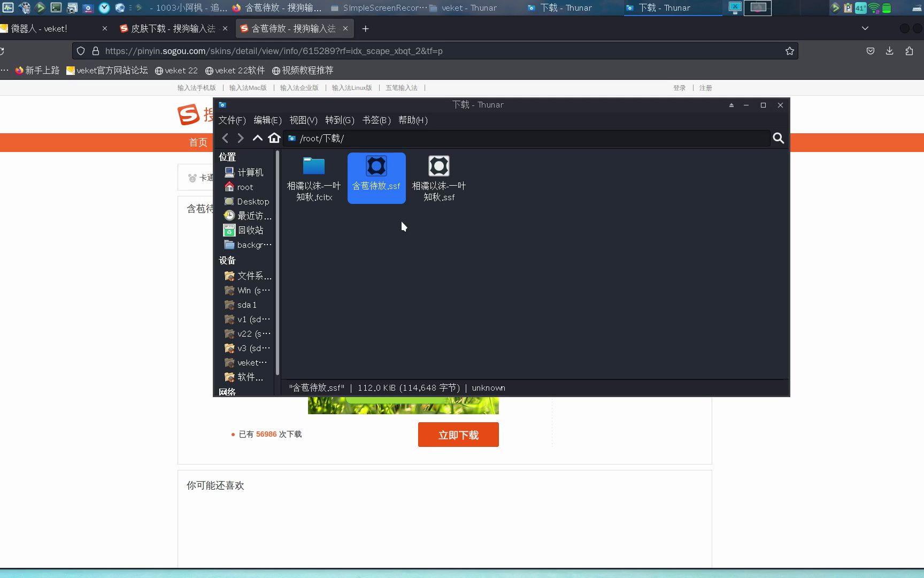
Task: Open the 编辑(E) menu
Action: pyautogui.click(x=267, y=120)
